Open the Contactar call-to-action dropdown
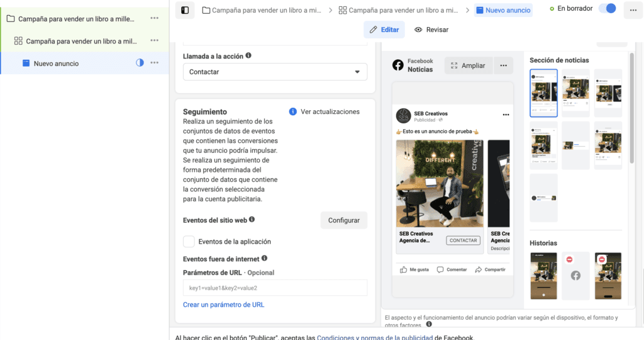 pos(275,72)
